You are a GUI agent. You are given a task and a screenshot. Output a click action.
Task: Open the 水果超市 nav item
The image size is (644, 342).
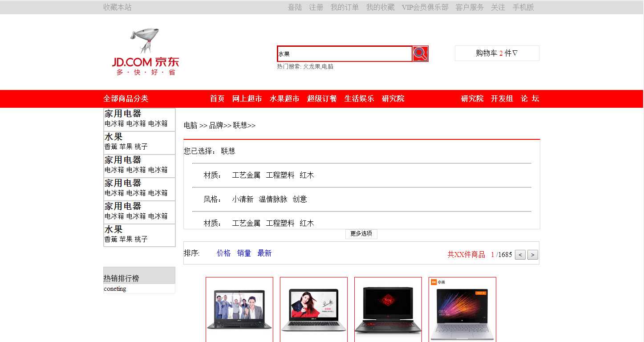pyautogui.click(x=284, y=98)
